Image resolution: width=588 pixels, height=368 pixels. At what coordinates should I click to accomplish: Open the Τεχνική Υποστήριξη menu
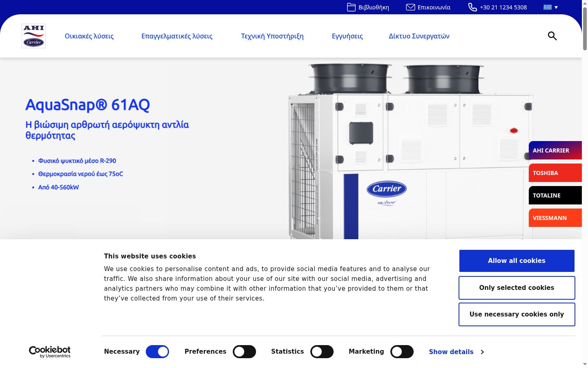pyautogui.click(x=272, y=36)
